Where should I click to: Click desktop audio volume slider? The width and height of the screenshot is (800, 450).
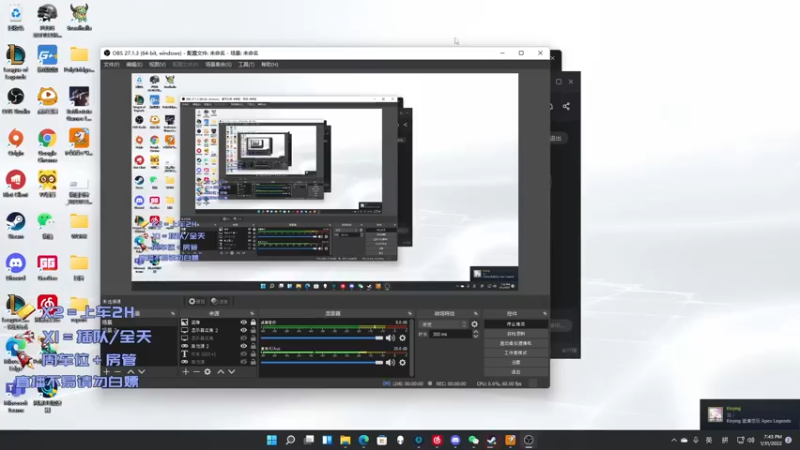(322, 338)
